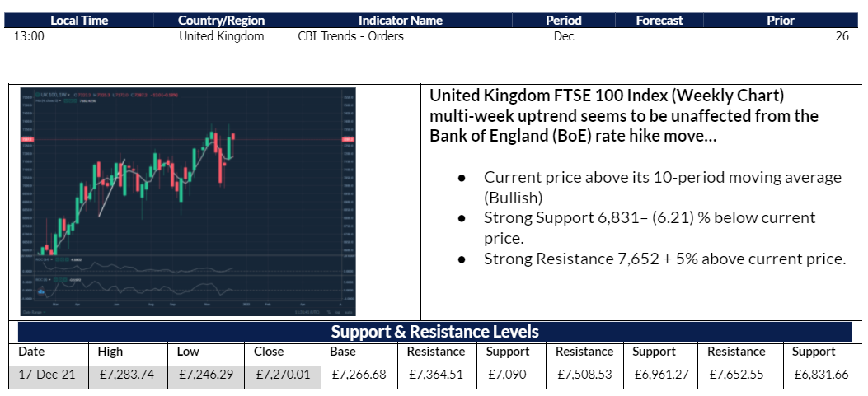Click the Period column header
The image size is (868, 396).
(x=564, y=21)
